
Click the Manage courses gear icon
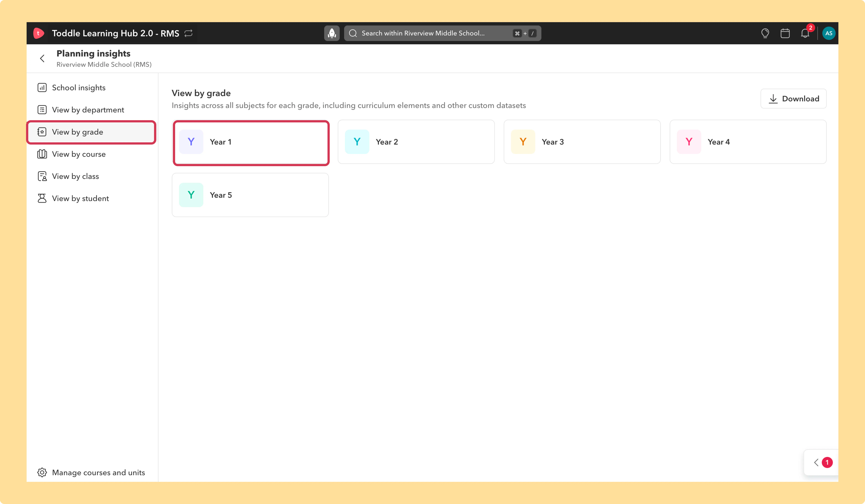tap(42, 472)
